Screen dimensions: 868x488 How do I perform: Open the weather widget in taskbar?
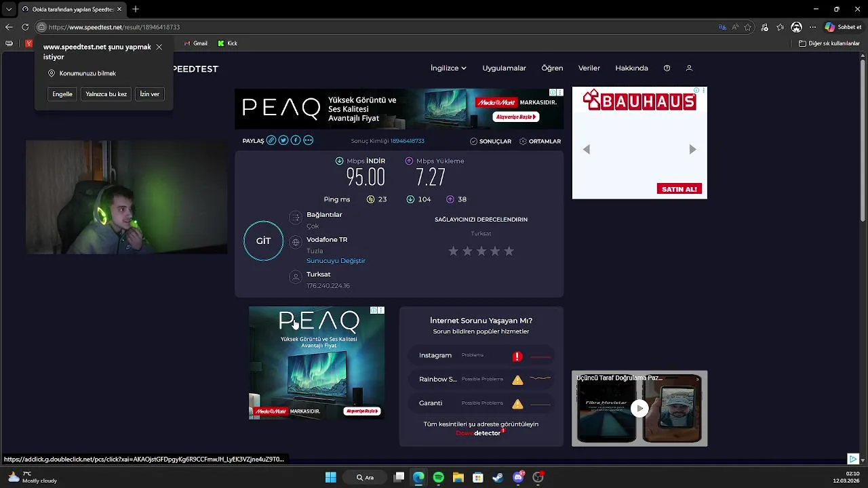point(32,477)
